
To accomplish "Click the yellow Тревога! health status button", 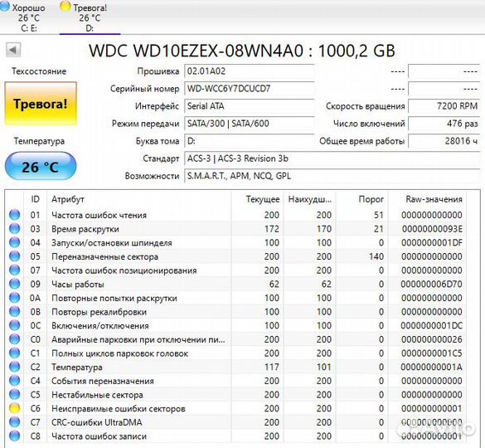I will [41, 104].
